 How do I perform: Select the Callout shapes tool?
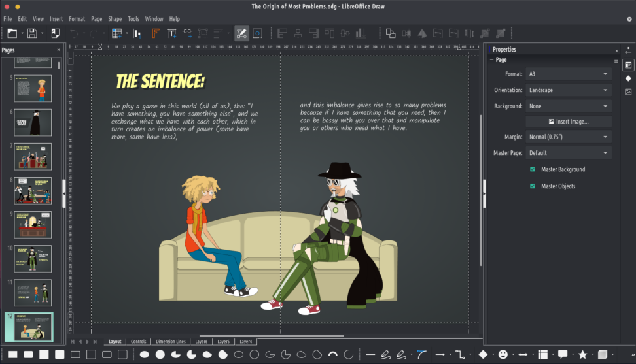click(x=563, y=354)
